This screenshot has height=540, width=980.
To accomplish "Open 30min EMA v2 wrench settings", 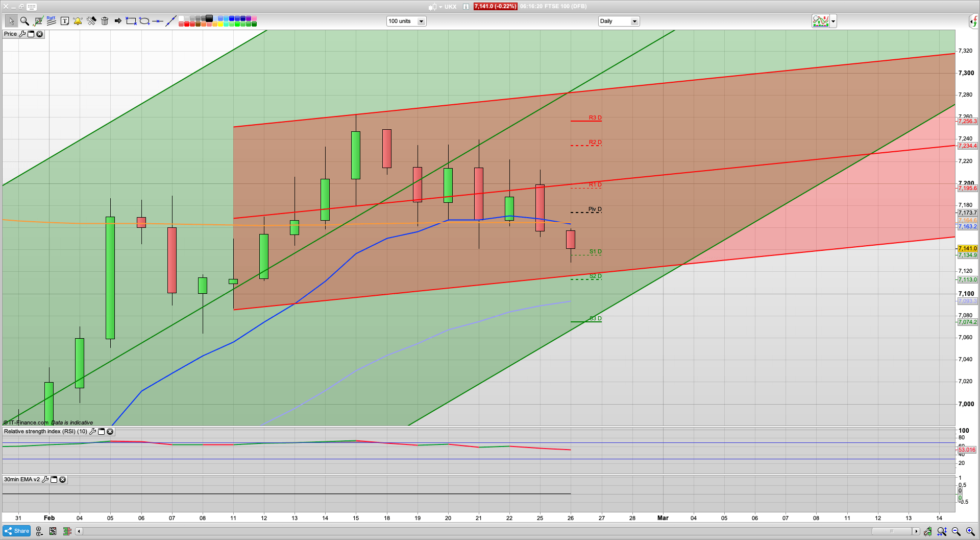I will pos(45,480).
